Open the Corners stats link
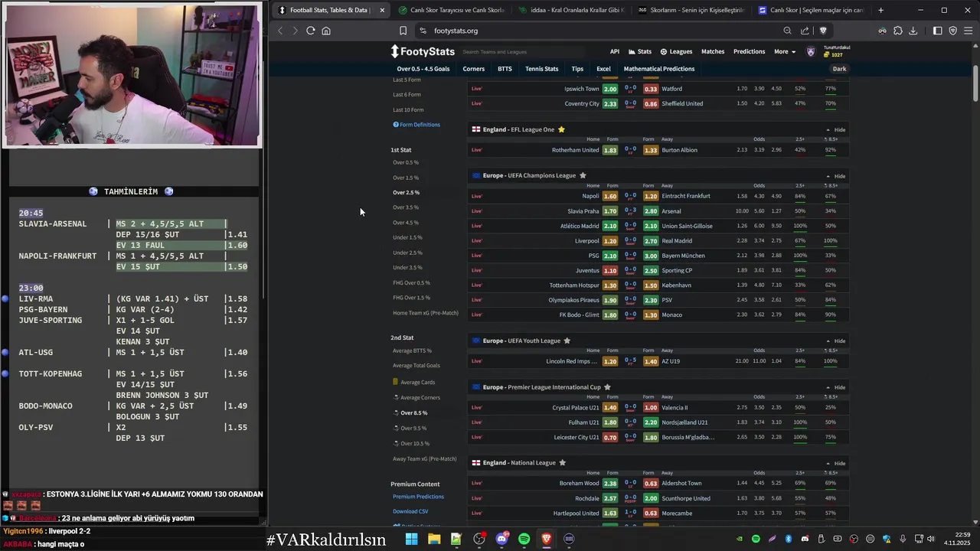Screen dimensions: 980x551 point(473,69)
